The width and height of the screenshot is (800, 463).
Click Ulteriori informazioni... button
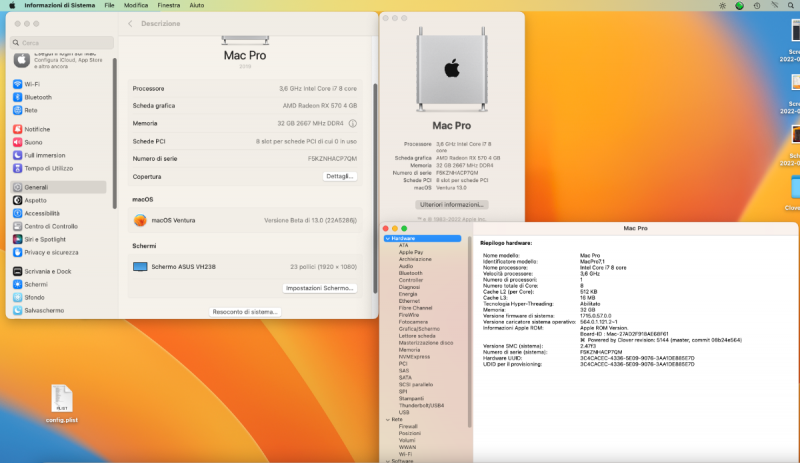452,204
